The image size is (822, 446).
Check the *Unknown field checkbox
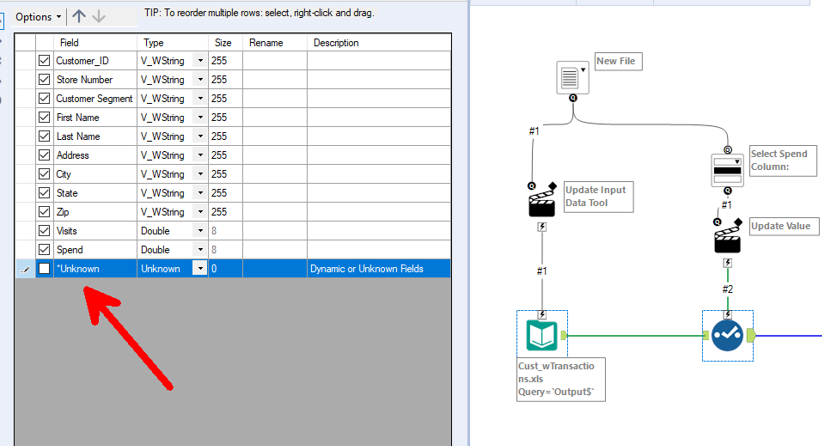click(44, 268)
